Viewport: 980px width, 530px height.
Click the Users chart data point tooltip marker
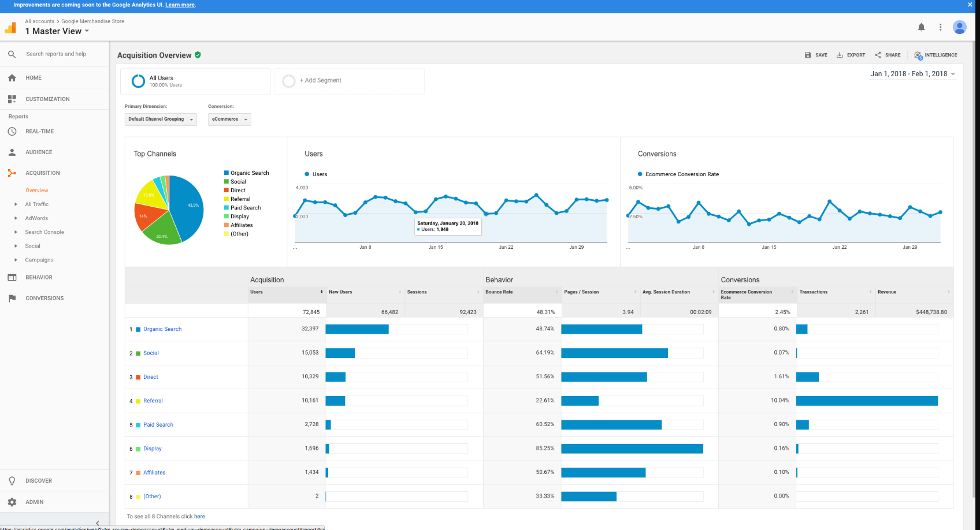click(486, 214)
